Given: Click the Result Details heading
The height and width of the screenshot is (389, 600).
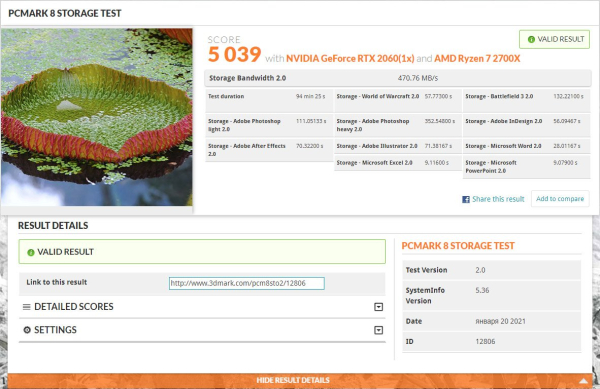Looking at the screenshot, I should tap(53, 226).
